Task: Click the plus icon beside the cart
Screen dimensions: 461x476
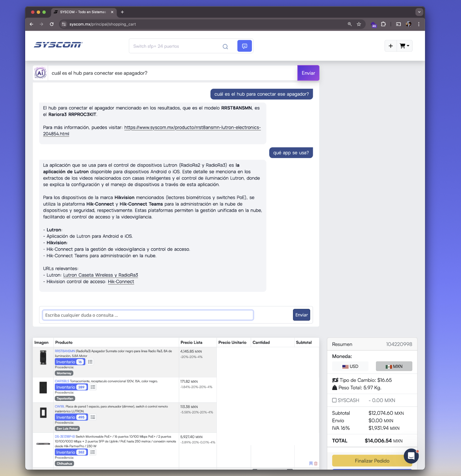Action: click(x=391, y=46)
